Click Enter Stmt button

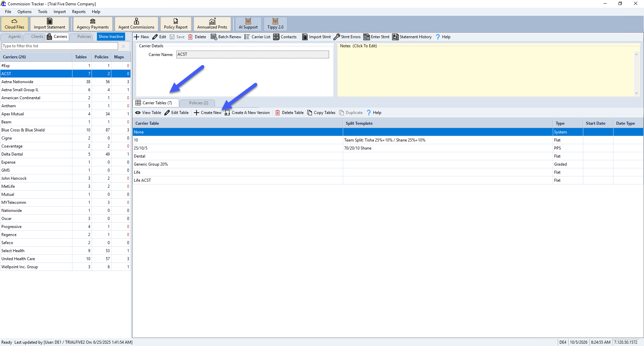point(376,37)
